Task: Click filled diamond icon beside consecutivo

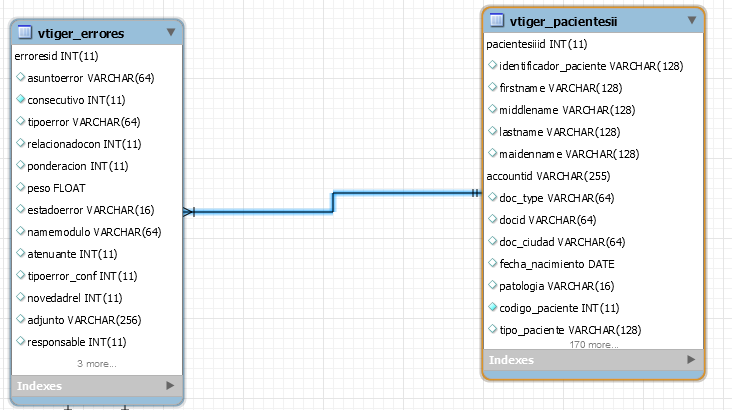Action: coord(20,99)
